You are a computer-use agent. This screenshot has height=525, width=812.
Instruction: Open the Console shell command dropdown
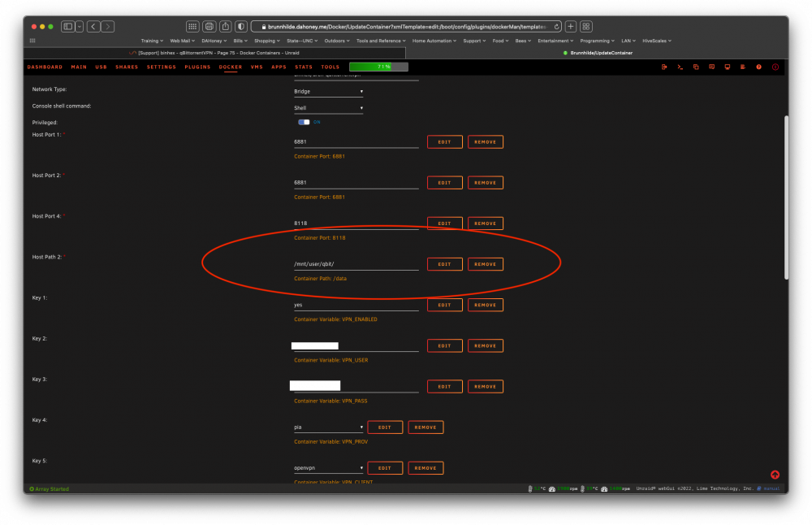[x=328, y=108]
